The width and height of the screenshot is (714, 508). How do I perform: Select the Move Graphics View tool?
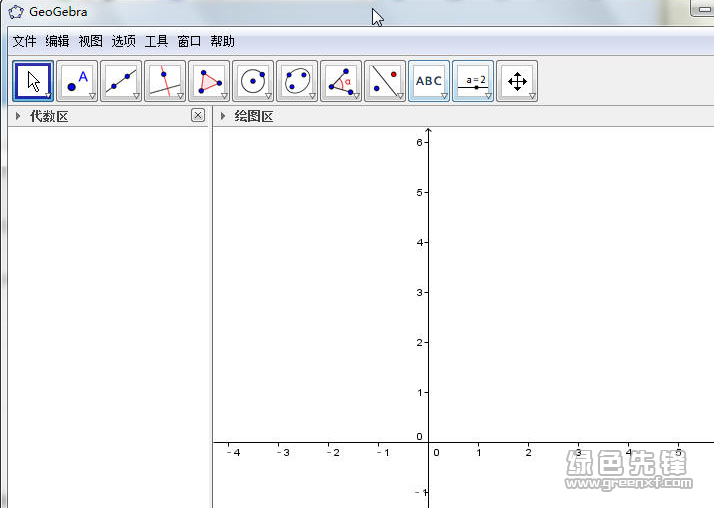click(517, 81)
